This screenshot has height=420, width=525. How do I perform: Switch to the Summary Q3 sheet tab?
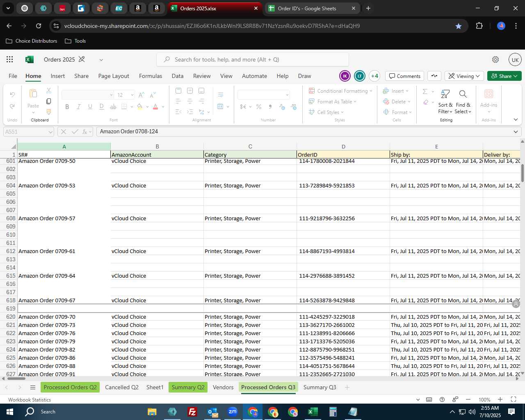pos(320,387)
